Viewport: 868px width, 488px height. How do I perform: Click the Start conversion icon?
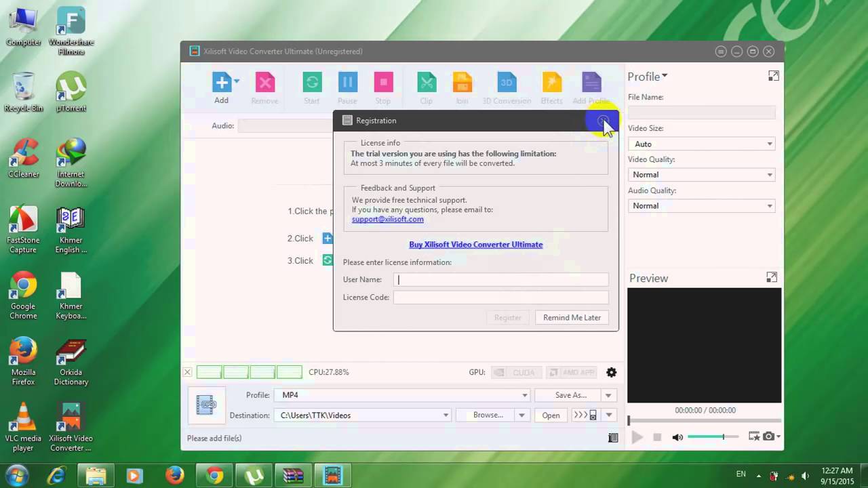pyautogui.click(x=312, y=83)
